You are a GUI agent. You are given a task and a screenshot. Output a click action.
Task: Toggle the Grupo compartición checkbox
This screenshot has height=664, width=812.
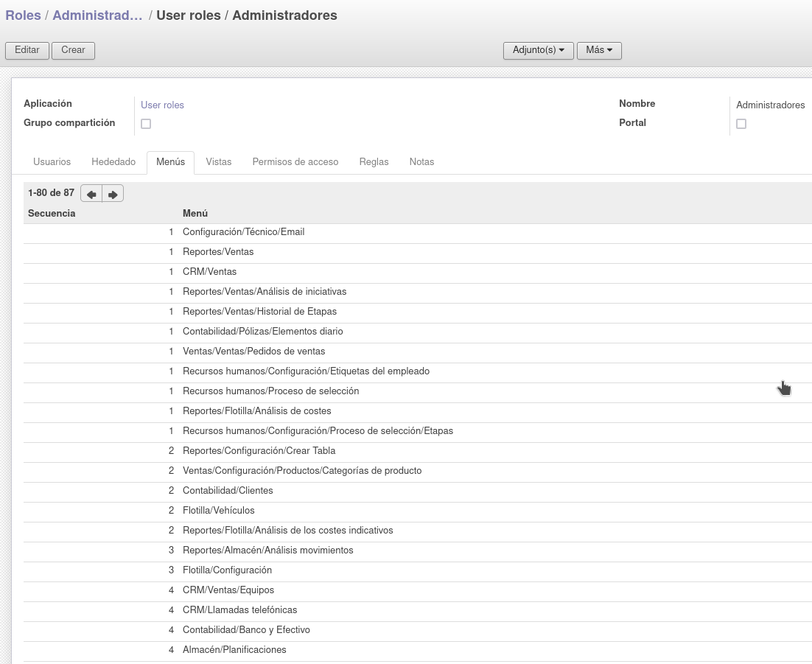(x=146, y=124)
